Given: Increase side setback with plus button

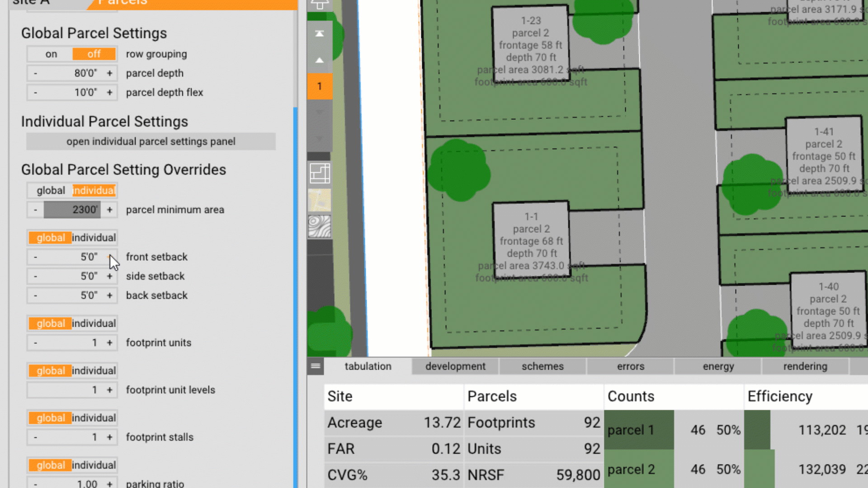Looking at the screenshot, I should (x=109, y=276).
